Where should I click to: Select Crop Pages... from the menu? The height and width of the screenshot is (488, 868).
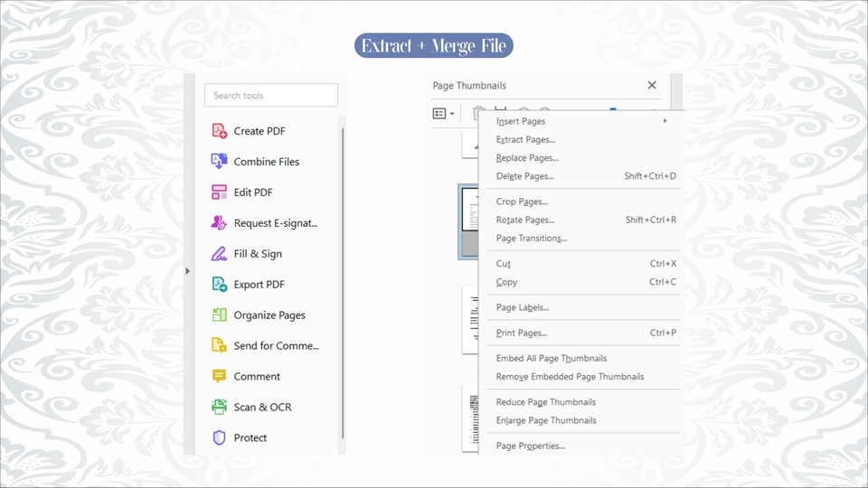pyautogui.click(x=582, y=202)
